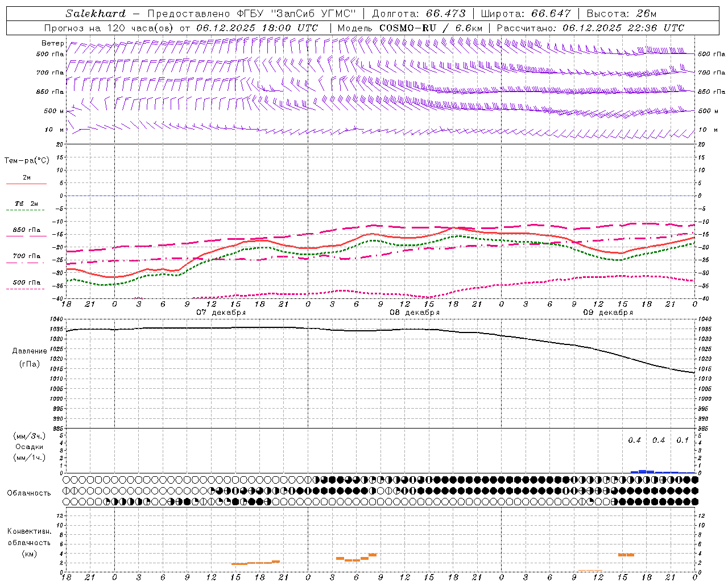Viewport: 728px width, 582px height.
Task: Click the solid red 2m temperature curve
Action: point(381,235)
